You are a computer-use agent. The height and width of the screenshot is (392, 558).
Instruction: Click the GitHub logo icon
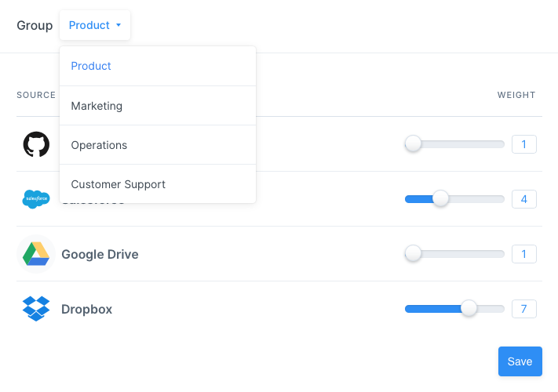pyautogui.click(x=36, y=144)
